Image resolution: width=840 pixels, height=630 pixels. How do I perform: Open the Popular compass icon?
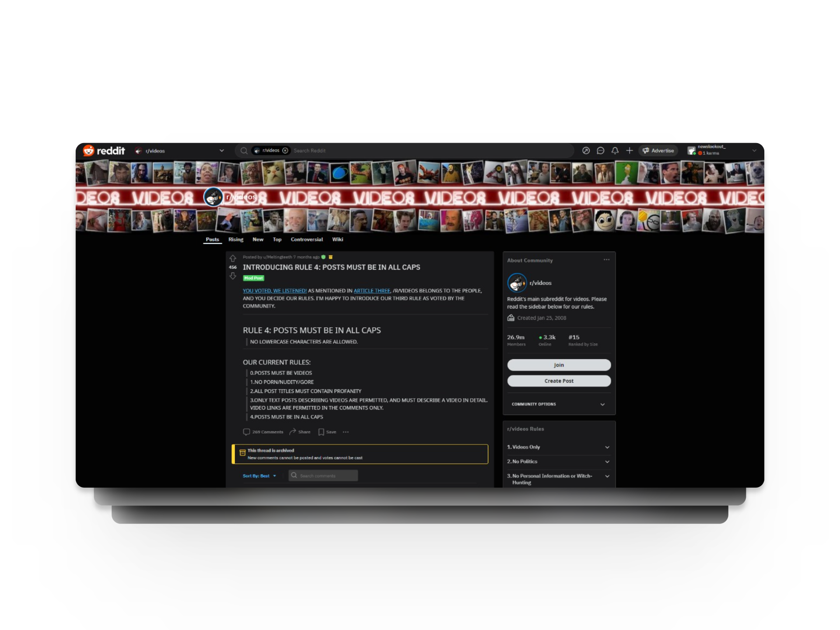click(x=586, y=150)
